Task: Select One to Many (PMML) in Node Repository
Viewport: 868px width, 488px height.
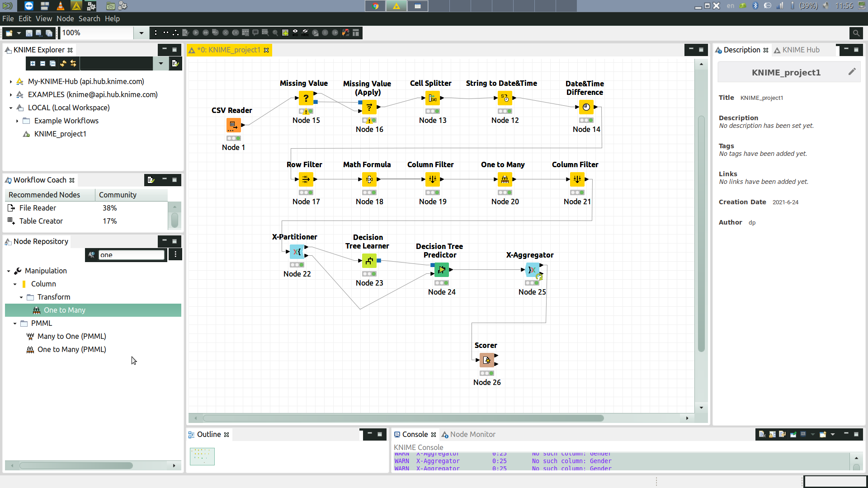Action: 72,349
